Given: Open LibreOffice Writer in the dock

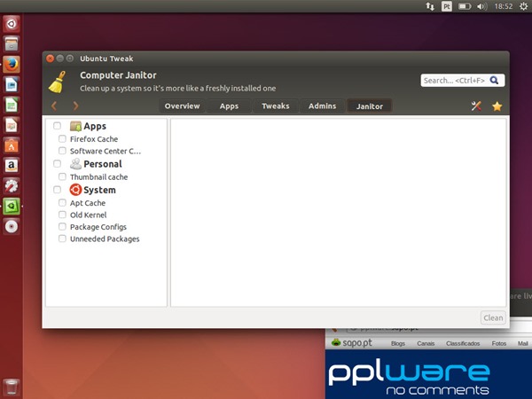Looking at the screenshot, I should pos(12,85).
